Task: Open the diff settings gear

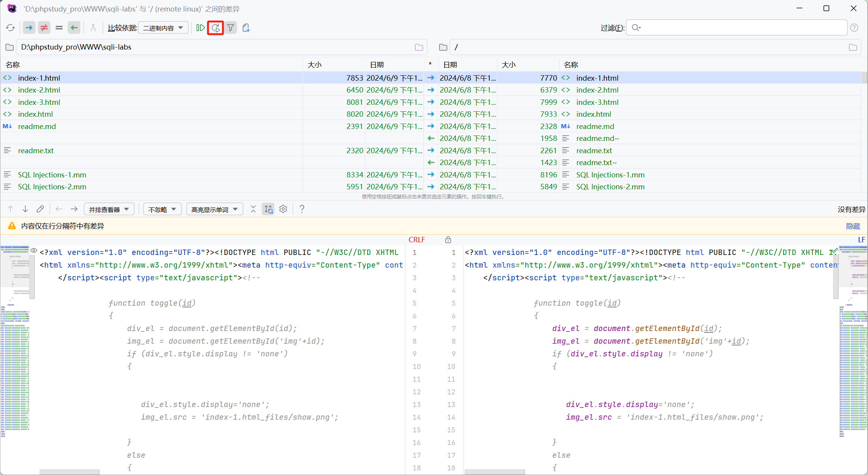Action: pyautogui.click(x=283, y=209)
